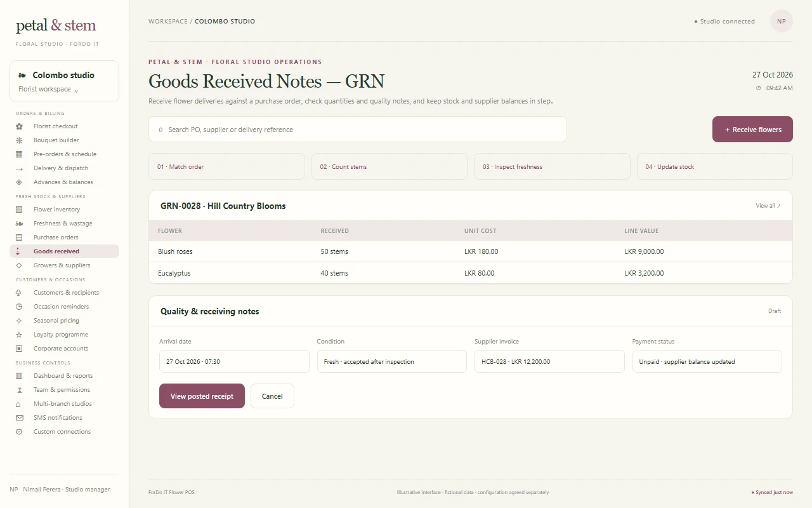
Task: Click the Delivery & dispatch arrow icon
Action: 19,168
